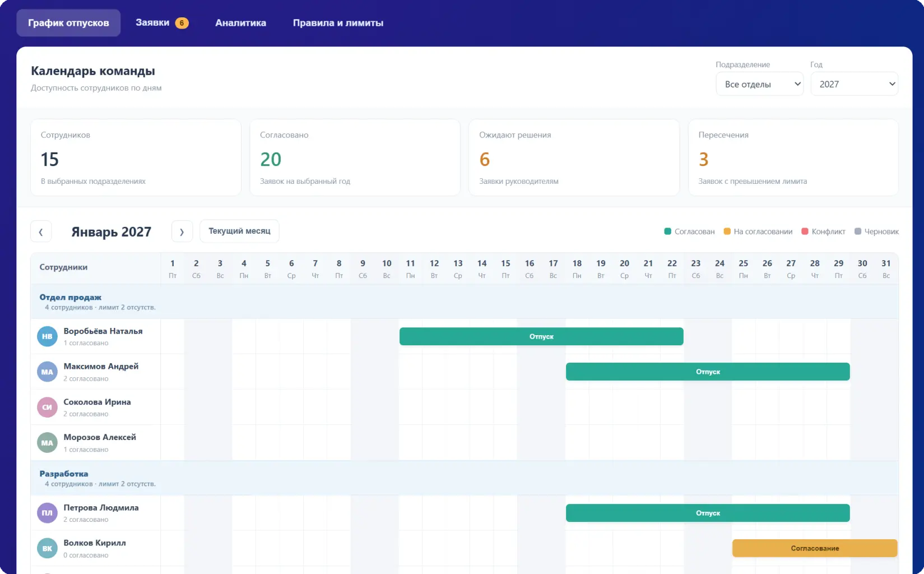The image size is (924, 574).
Task: Click the name Волков Кирилл
Action: pyautogui.click(x=95, y=543)
